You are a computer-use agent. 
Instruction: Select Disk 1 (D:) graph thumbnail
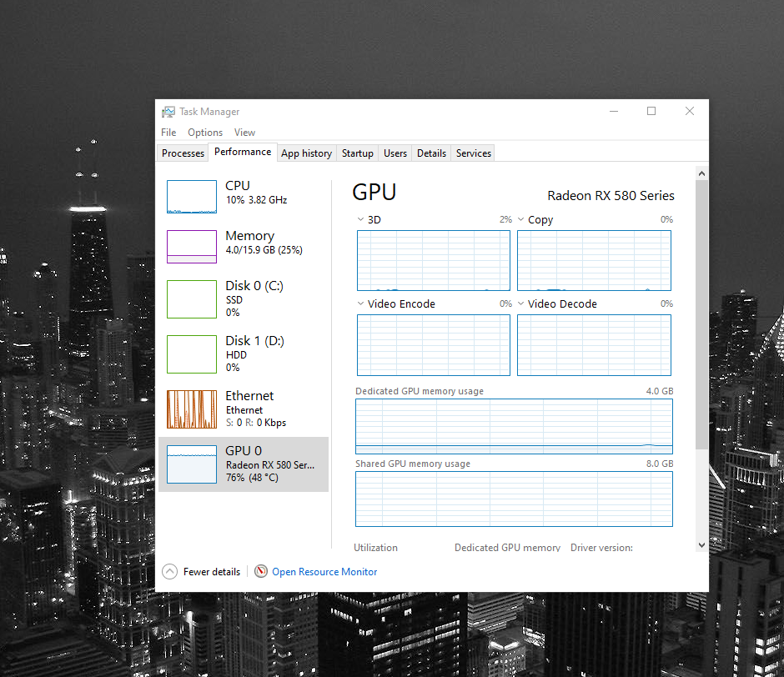(192, 354)
